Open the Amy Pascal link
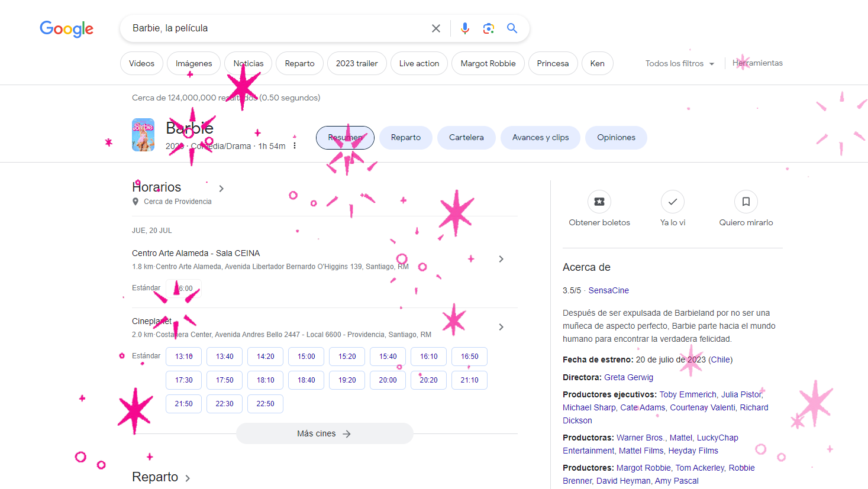Image resolution: width=868 pixels, height=489 pixels. pos(676,481)
